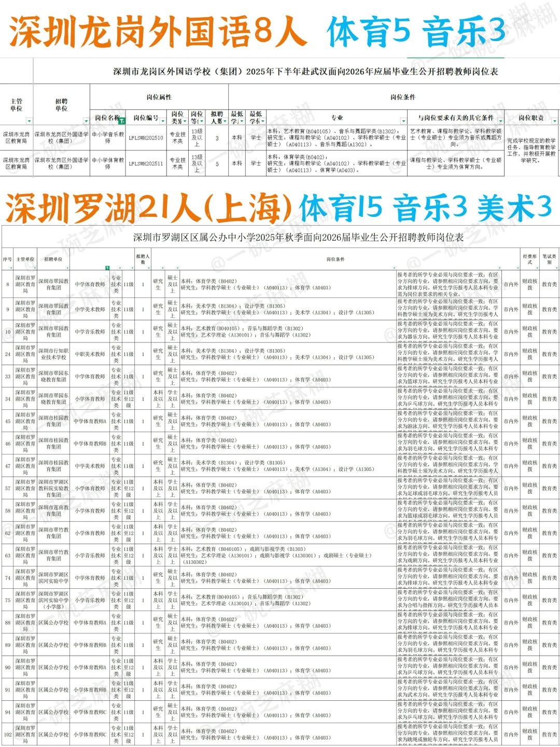The width and height of the screenshot is (560, 747).
Task: Select cell LFLSWH202510
Action: click(x=146, y=138)
